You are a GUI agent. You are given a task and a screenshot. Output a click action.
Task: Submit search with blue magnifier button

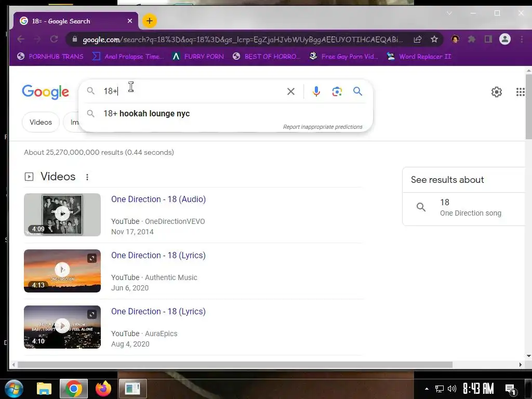point(357,91)
